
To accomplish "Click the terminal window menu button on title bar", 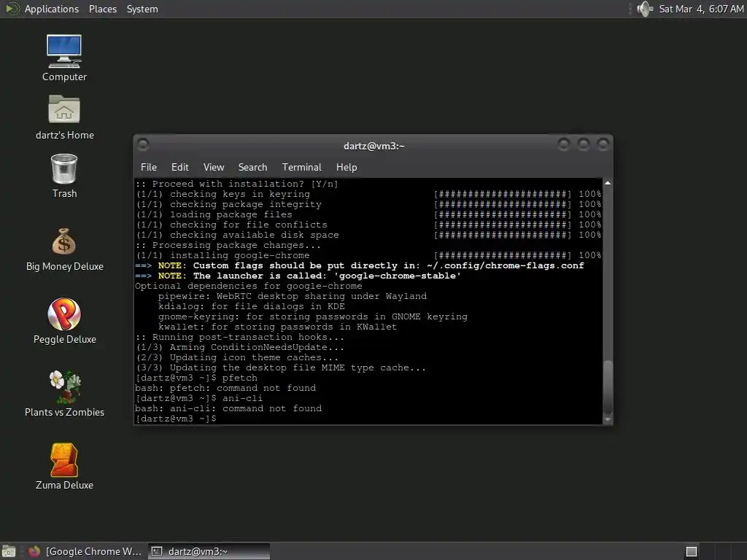I will (x=142, y=144).
